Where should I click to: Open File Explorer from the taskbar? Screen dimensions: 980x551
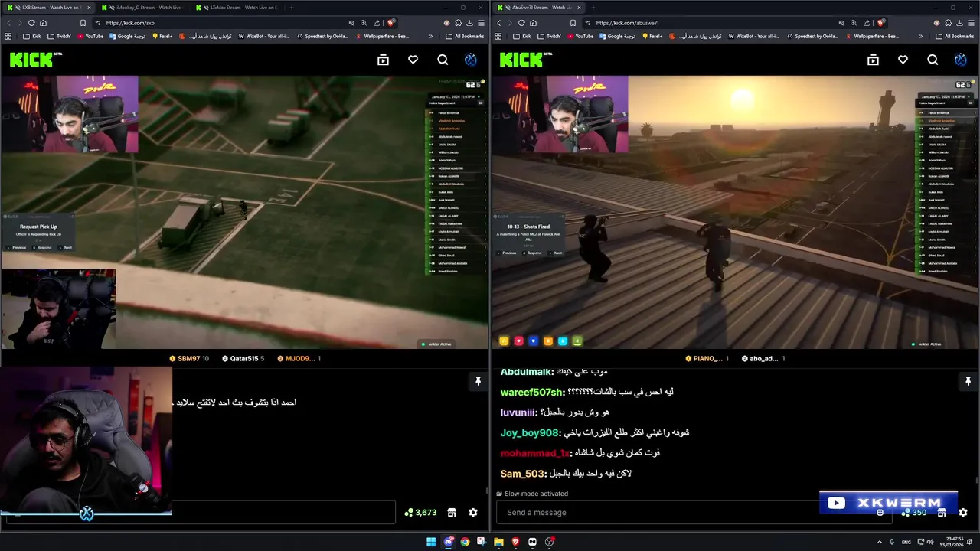[498, 542]
